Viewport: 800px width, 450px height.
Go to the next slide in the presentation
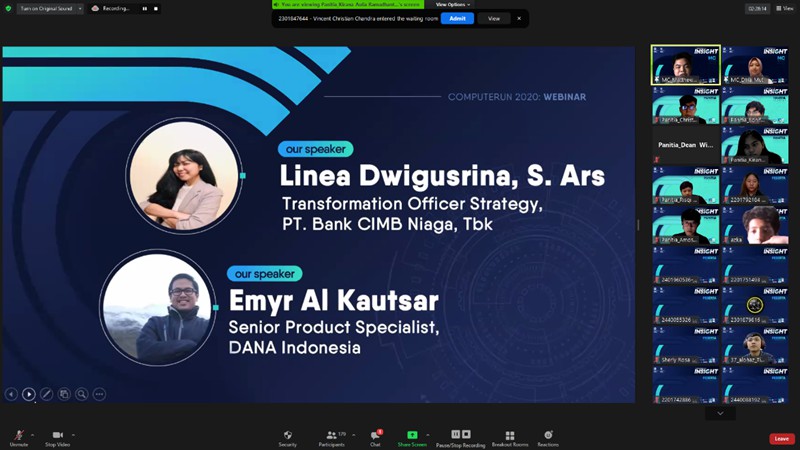(x=29, y=394)
